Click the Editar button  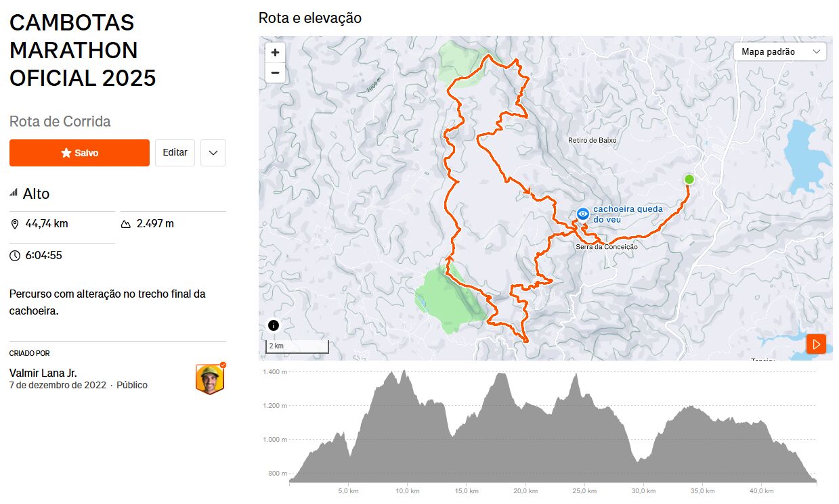(x=175, y=153)
